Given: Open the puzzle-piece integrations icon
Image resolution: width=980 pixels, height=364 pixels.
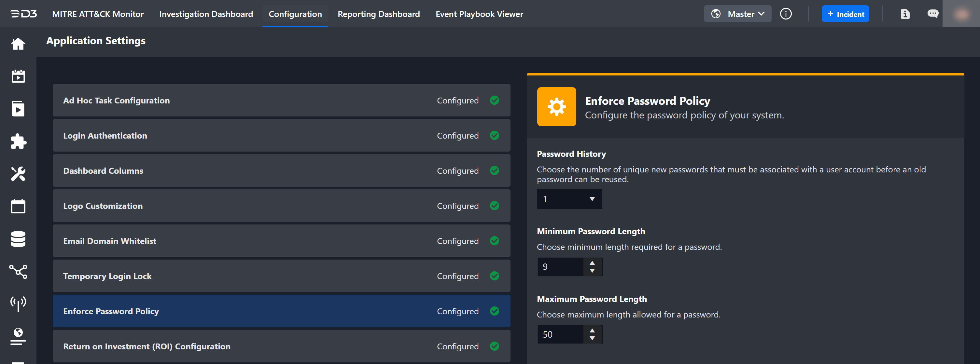Looking at the screenshot, I should [x=18, y=142].
